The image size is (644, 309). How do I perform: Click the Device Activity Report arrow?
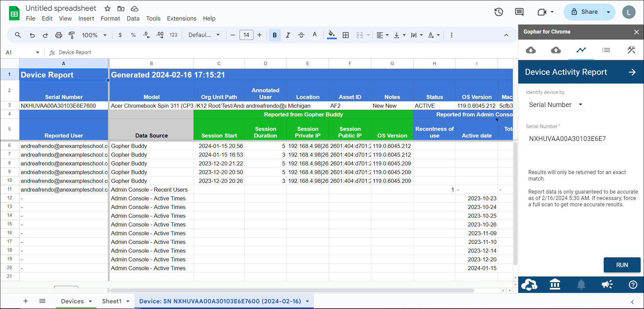pyautogui.click(x=632, y=72)
